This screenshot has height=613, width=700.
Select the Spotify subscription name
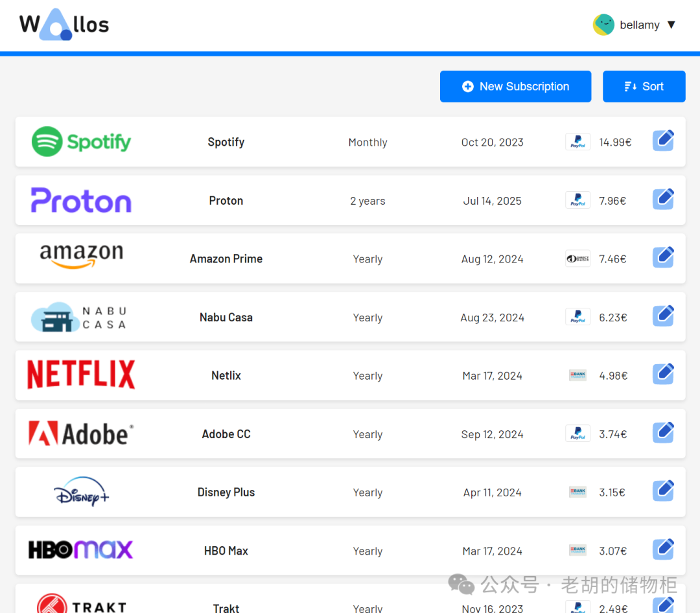tap(226, 142)
